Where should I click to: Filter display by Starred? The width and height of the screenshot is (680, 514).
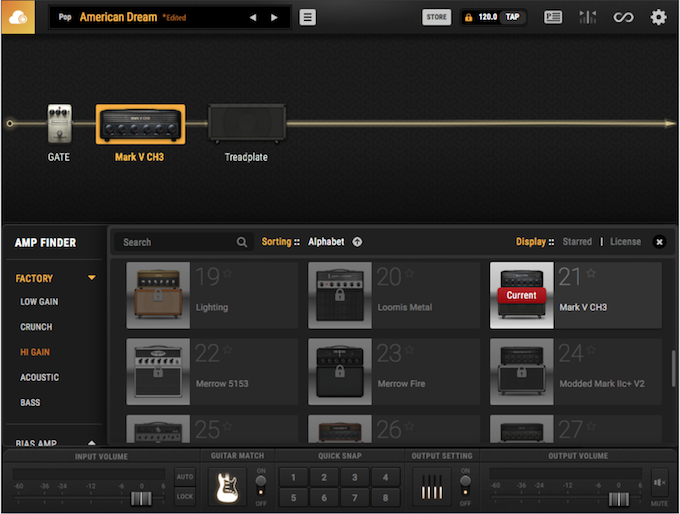pos(577,242)
